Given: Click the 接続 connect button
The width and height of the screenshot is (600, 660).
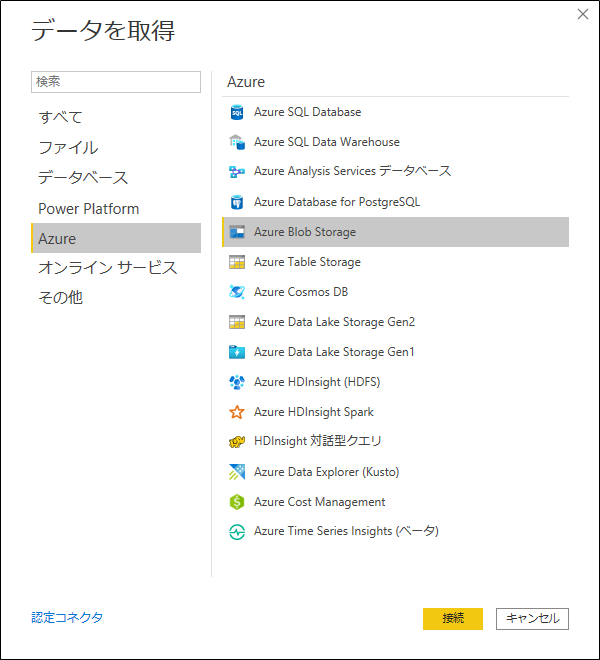Looking at the screenshot, I should 453,618.
